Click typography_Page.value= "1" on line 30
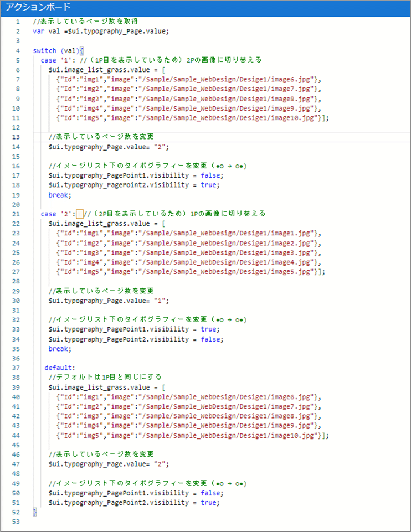The width and height of the screenshot is (411, 532). (x=109, y=301)
